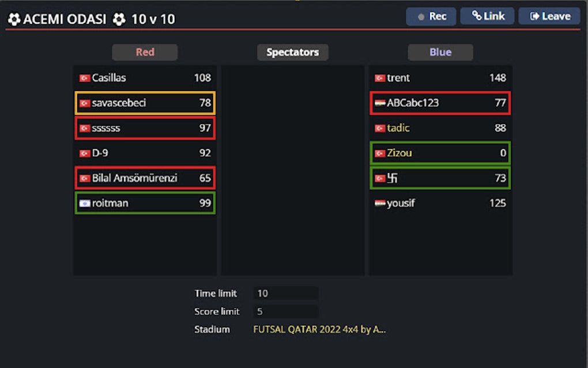This screenshot has width=588, height=368.
Task: Click the soccer ball icon before ACEMI ODASI
Action: click(x=14, y=19)
